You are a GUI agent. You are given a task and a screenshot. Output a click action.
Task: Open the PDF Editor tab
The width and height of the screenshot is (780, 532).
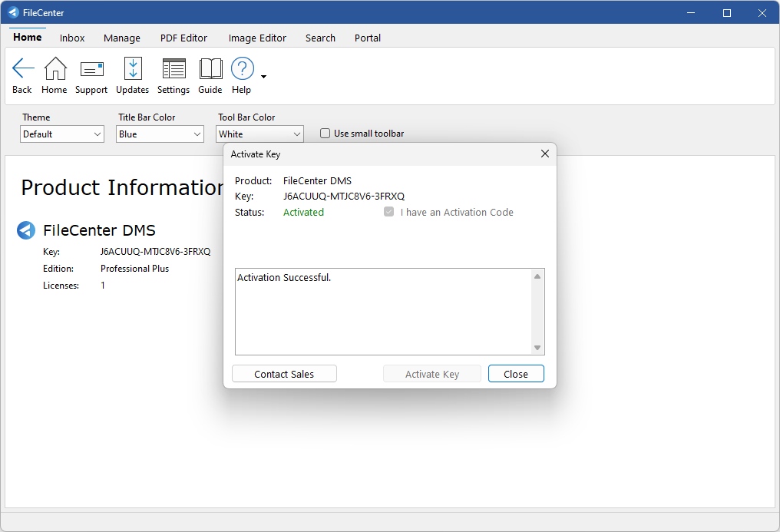pyautogui.click(x=183, y=38)
